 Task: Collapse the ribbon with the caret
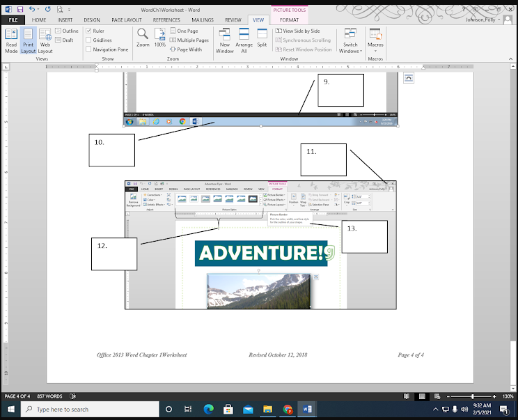[511, 59]
